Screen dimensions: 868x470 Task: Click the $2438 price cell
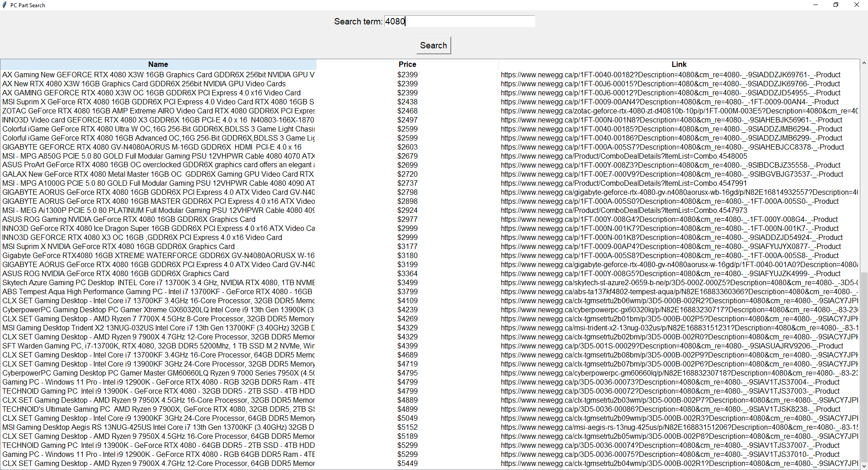click(x=407, y=102)
